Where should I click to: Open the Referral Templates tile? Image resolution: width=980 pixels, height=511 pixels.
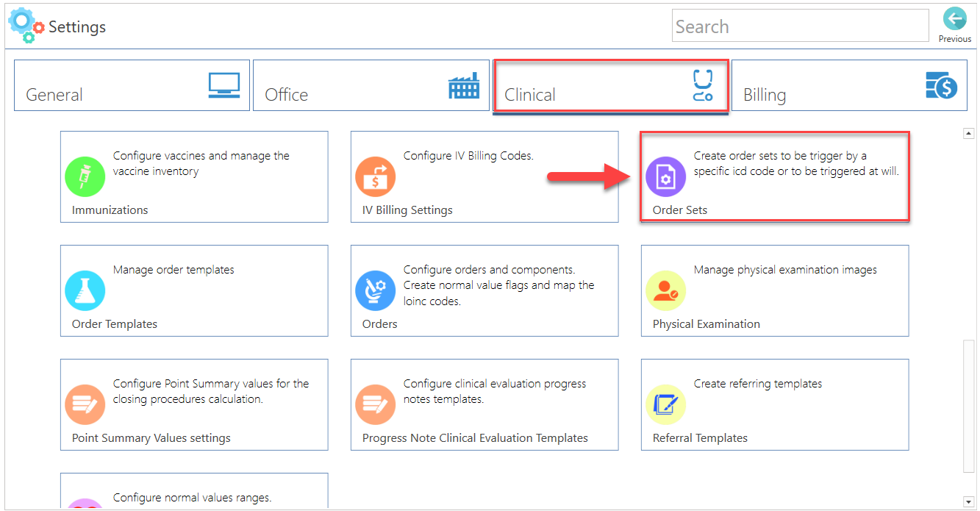pos(775,404)
